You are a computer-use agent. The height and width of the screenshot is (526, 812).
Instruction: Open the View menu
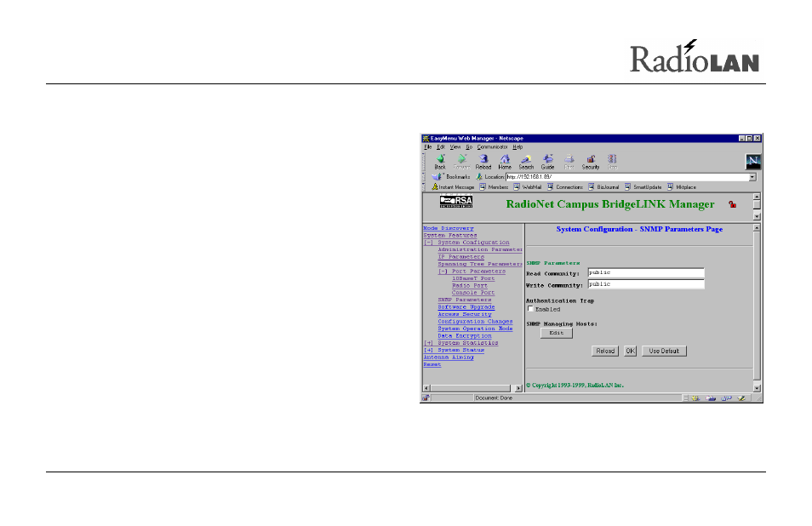pos(455,147)
